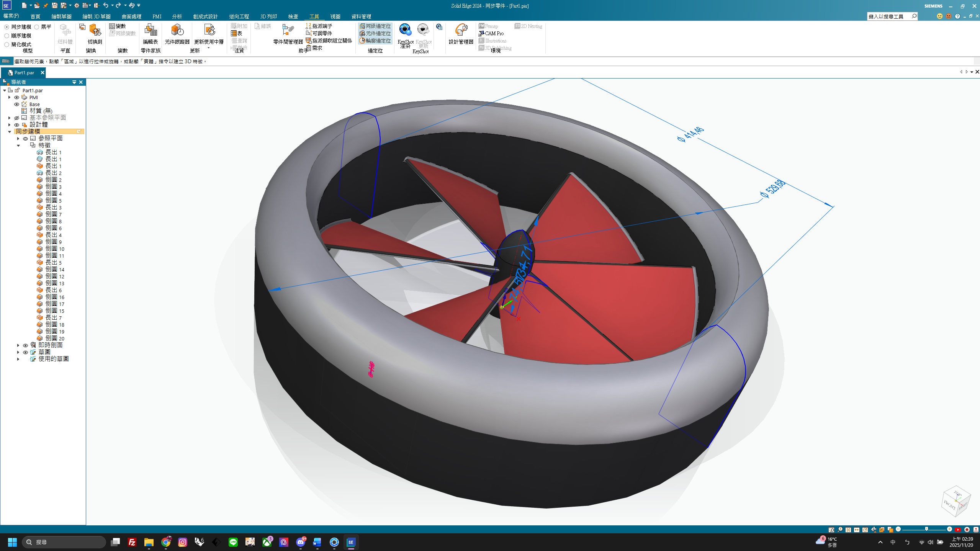Expand the PMI tree node
Image resolution: width=980 pixels, height=551 pixels.
(9, 97)
